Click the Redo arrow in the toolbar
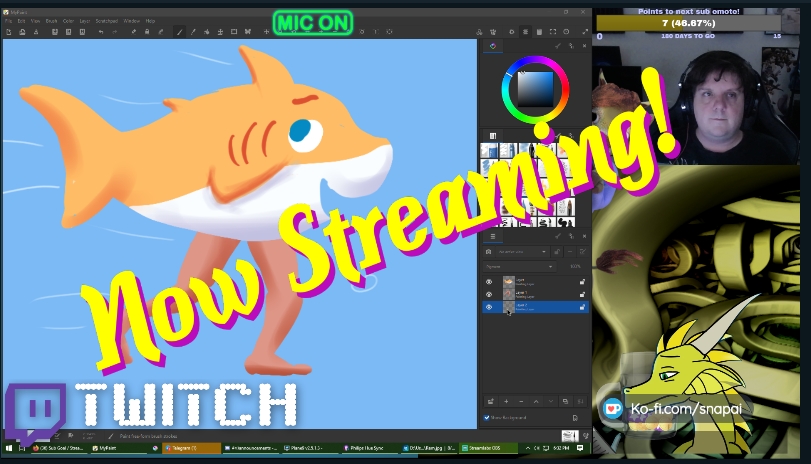Viewport: 811px width, 464px height. tap(114, 32)
